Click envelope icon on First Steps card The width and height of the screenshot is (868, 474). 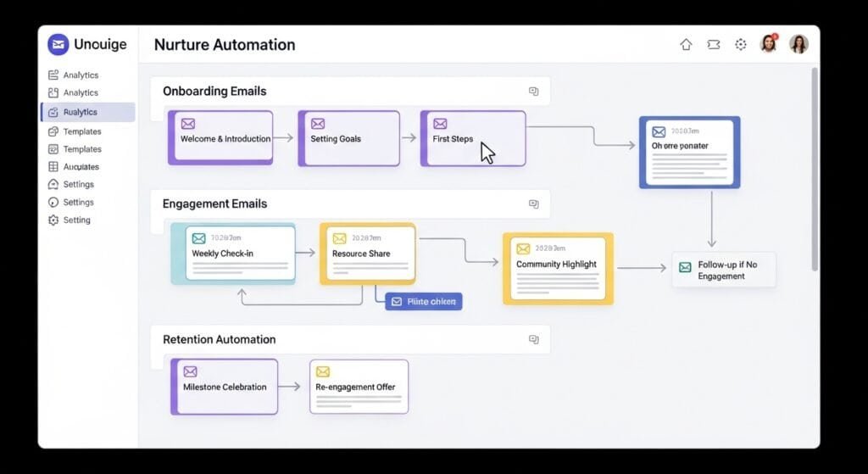point(440,124)
